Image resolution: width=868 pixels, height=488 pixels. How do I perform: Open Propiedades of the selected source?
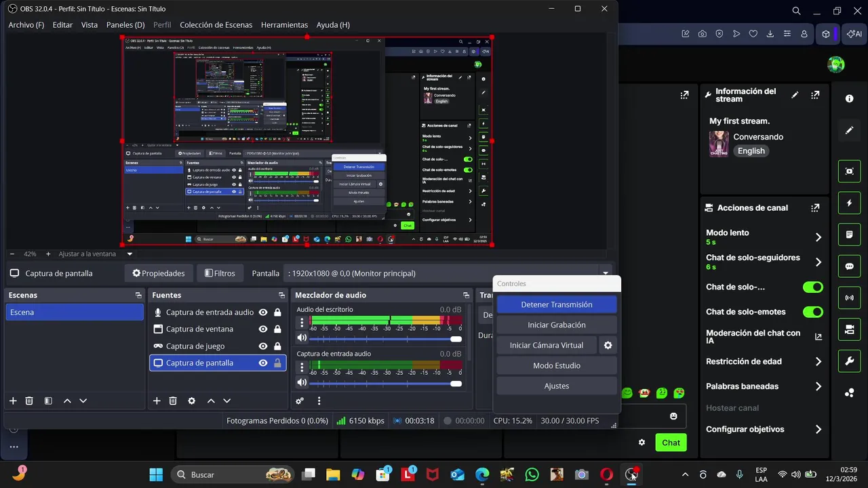(159, 273)
